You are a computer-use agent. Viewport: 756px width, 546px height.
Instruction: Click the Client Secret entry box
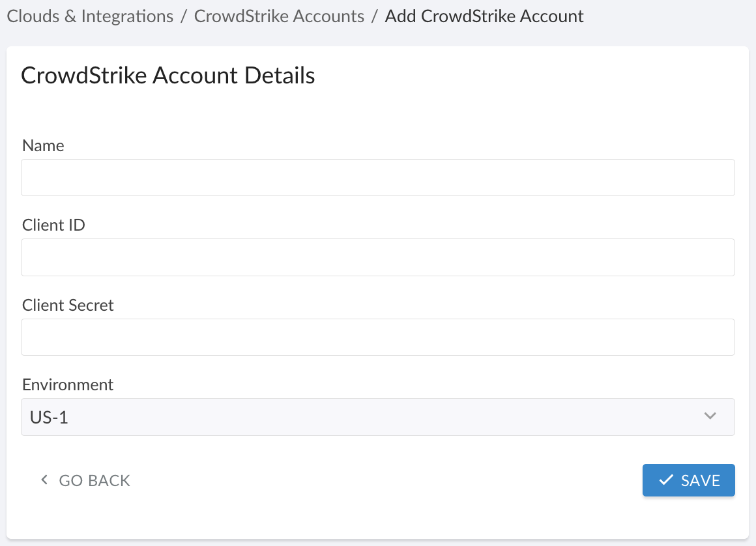point(378,337)
